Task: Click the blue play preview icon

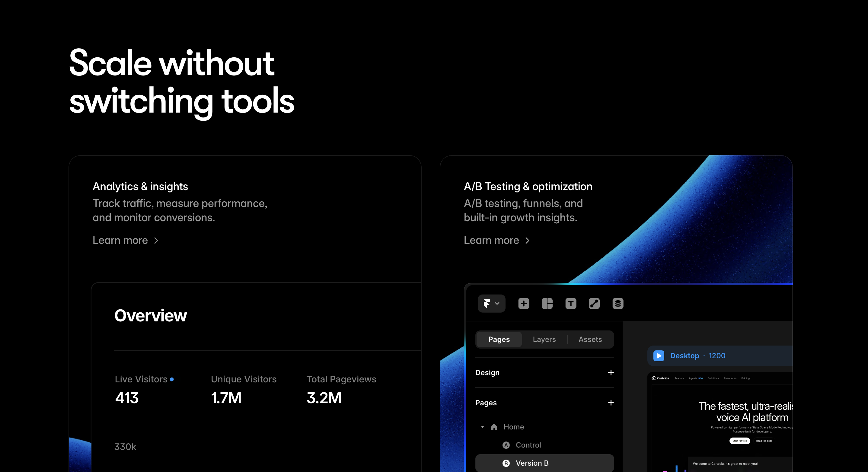Action: pos(659,356)
